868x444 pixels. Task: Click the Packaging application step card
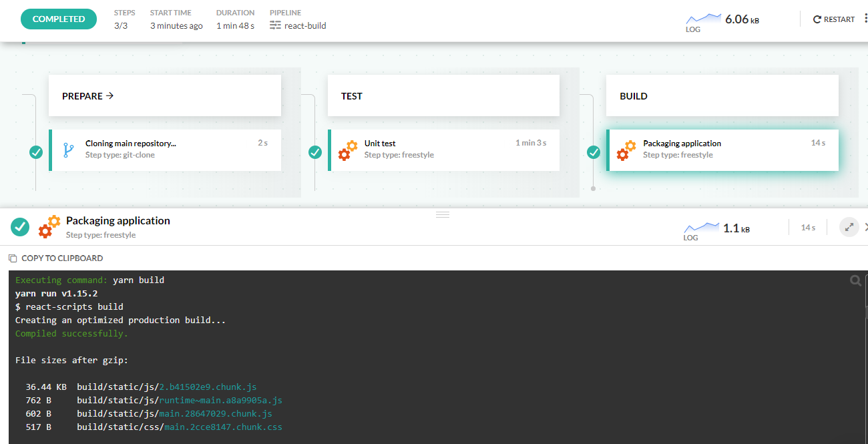point(722,150)
